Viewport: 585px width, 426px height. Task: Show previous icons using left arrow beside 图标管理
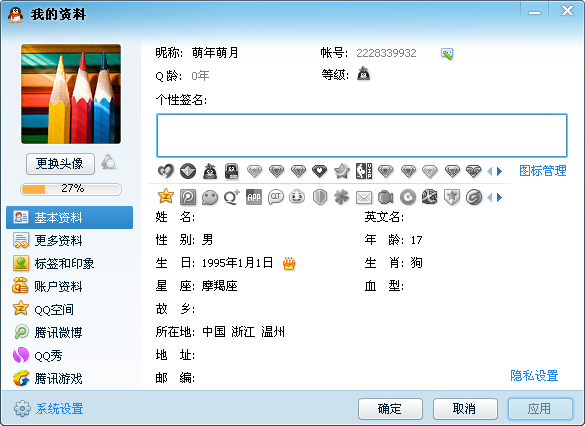(489, 171)
